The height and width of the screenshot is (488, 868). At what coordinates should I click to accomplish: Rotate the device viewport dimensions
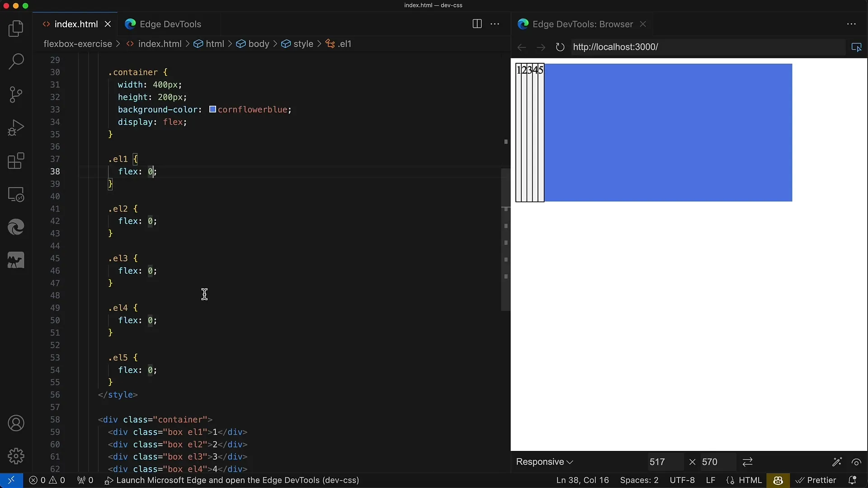click(x=747, y=462)
